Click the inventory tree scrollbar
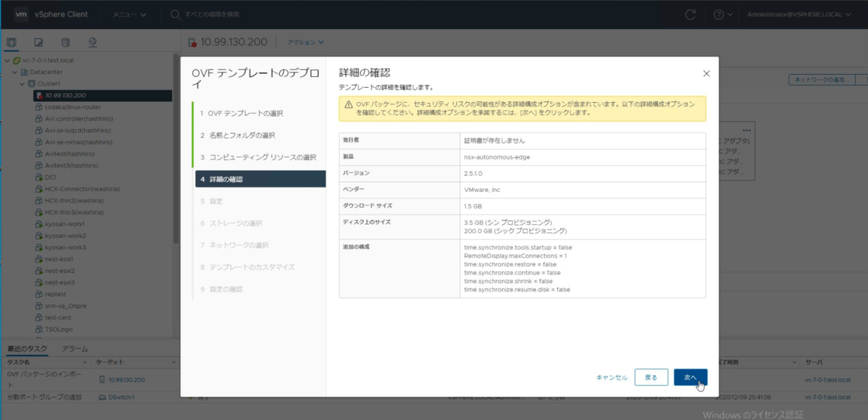 pos(176,148)
